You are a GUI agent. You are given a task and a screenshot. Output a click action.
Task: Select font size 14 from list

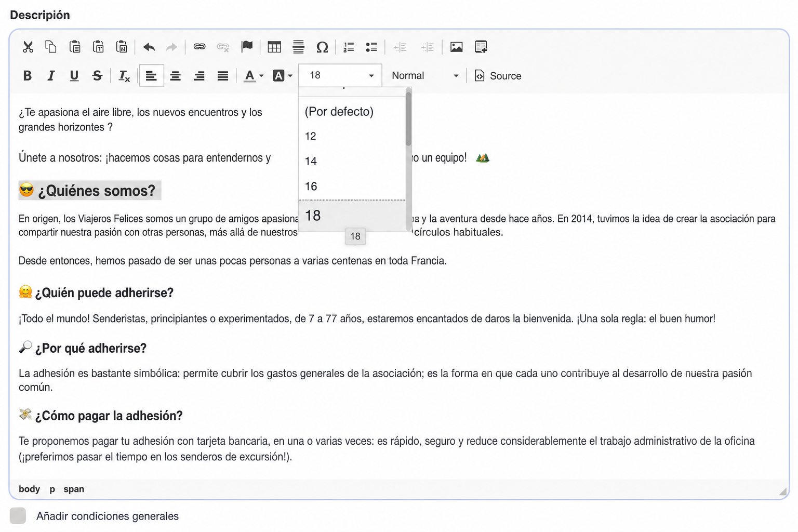[352, 161]
